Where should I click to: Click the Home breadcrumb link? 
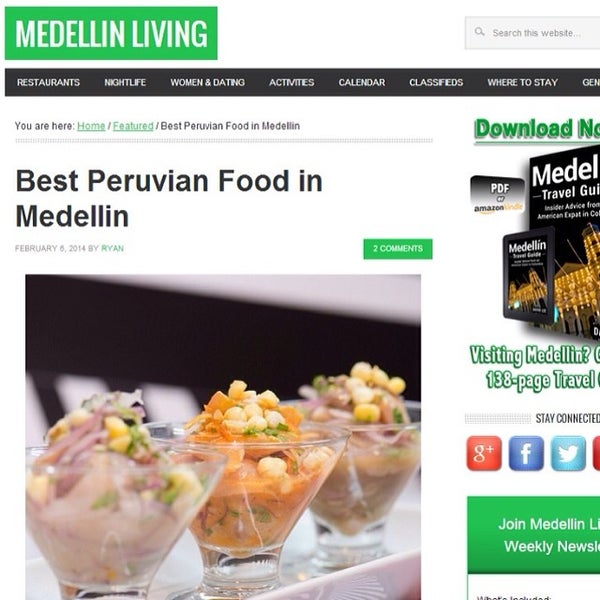coord(91,126)
